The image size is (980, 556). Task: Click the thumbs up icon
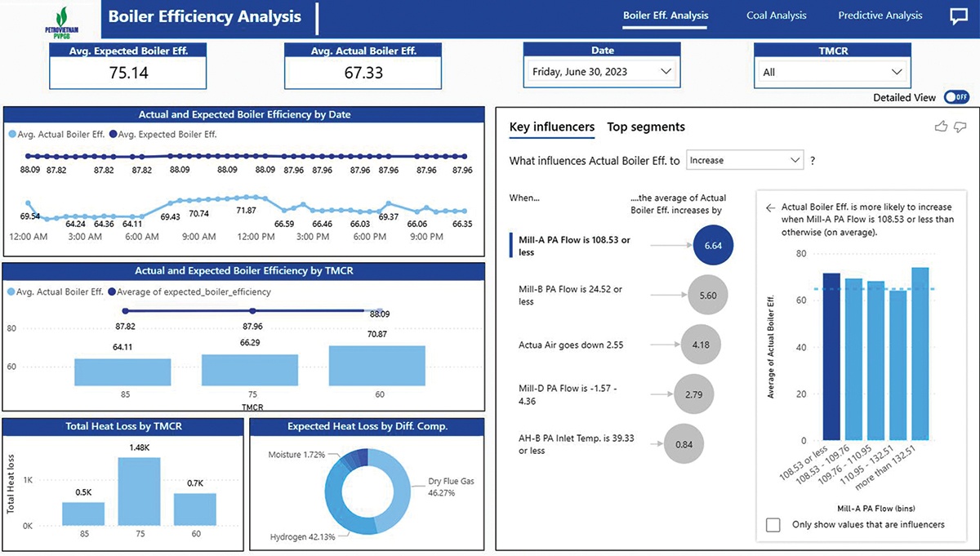[x=941, y=126]
